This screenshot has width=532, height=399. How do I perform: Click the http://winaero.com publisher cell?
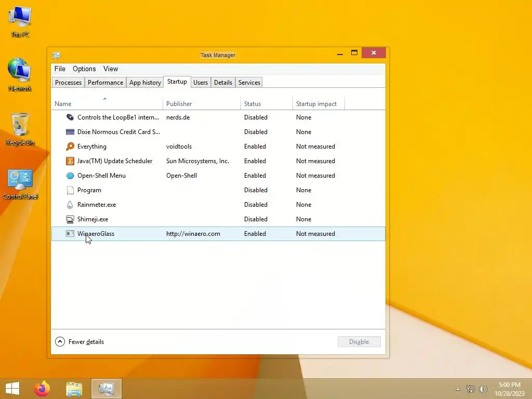pyautogui.click(x=193, y=234)
